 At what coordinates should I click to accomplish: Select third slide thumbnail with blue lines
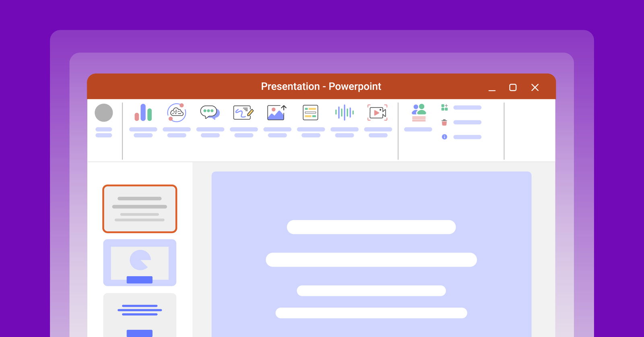pos(140,315)
